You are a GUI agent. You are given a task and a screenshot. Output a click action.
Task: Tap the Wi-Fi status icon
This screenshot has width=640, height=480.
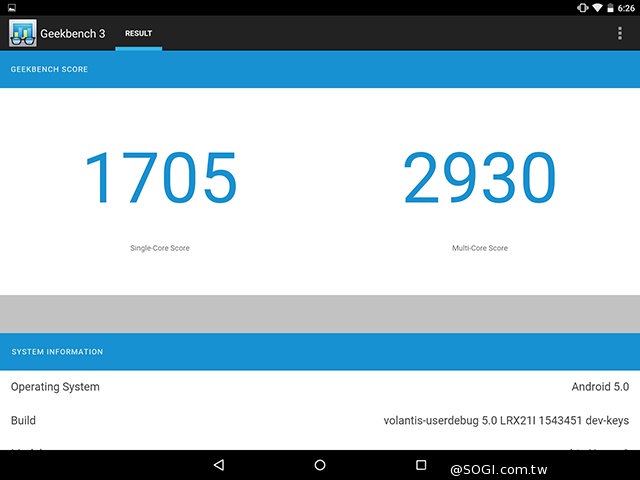[597, 8]
